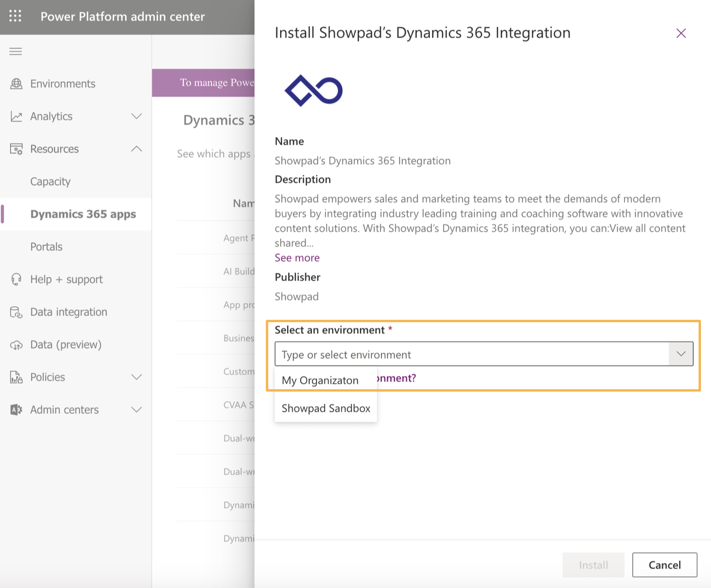Expand the Policies section chevron
This screenshot has width=711, height=588.
[x=137, y=377]
